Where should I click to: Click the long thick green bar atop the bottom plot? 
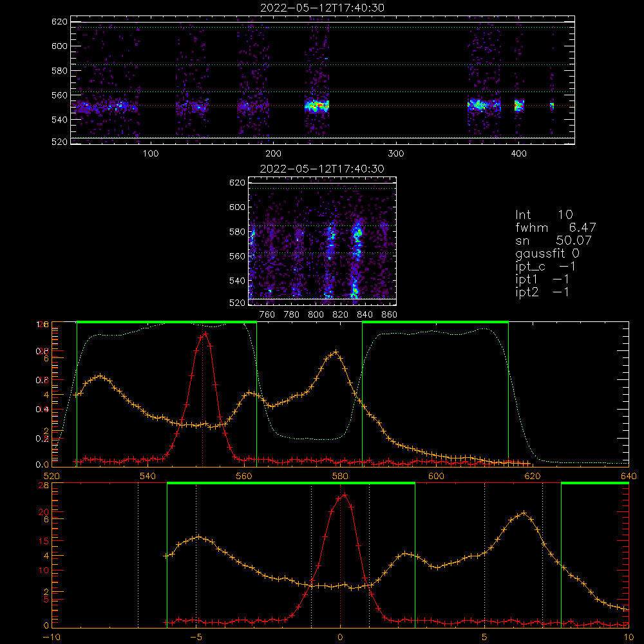[291, 483]
